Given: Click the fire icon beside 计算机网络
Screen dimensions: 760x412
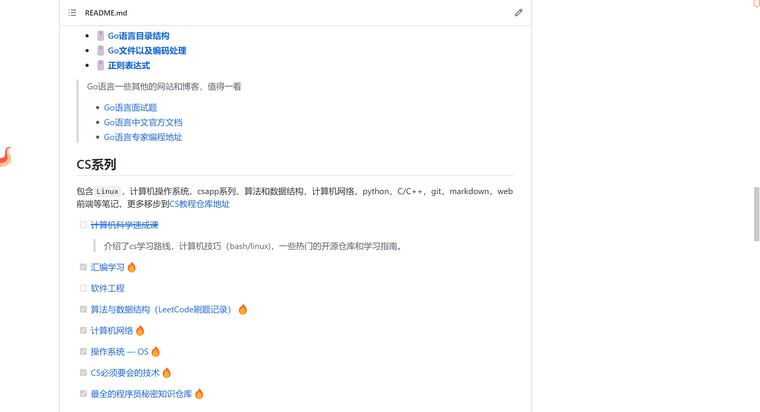Looking at the screenshot, I should click(x=140, y=331).
